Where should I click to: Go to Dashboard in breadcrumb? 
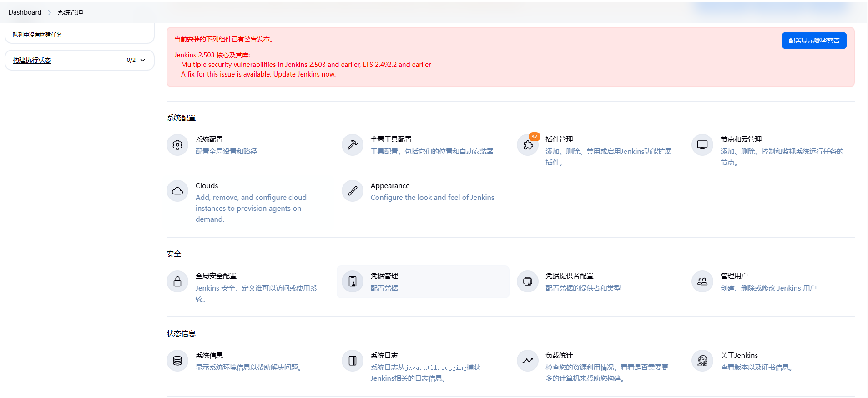pos(25,12)
